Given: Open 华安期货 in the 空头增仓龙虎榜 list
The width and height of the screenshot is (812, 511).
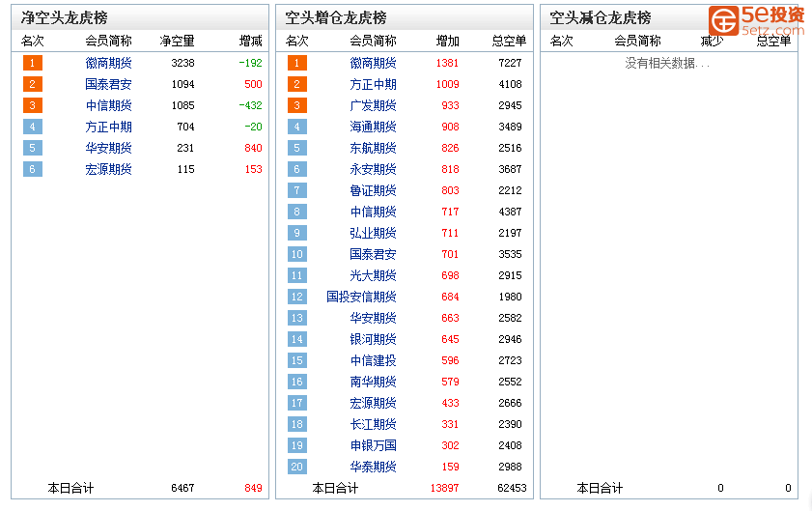Looking at the screenshot, I should pyautogui.click(x=373, y=318).
